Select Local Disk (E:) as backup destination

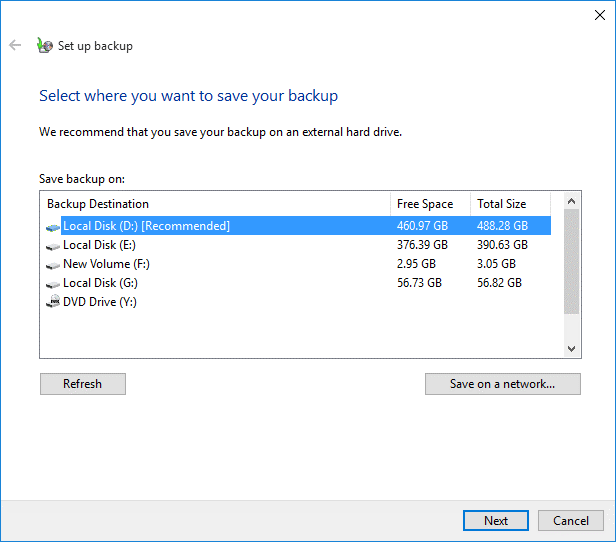[x=99, y=245]
